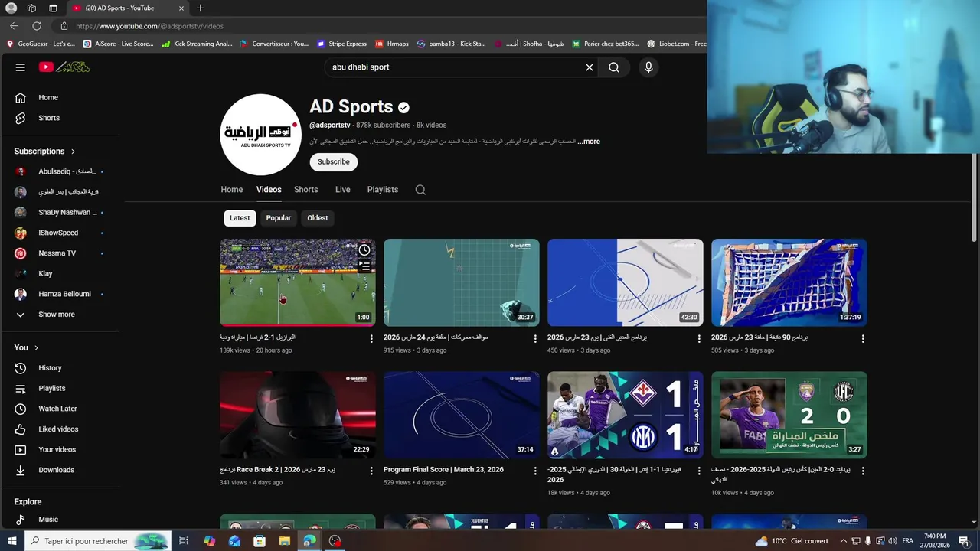This screenshot has height=551, width=980.
Task: Open the YouTube guide hamburger menu
Action: coord(21,67)
